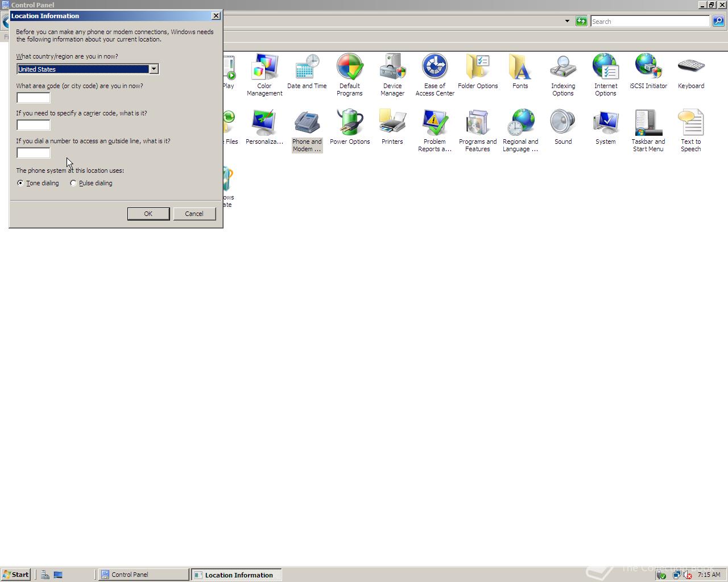This screenshot has height=582, width=728.
Task: Open the System icon
Action: click(606, 127)
